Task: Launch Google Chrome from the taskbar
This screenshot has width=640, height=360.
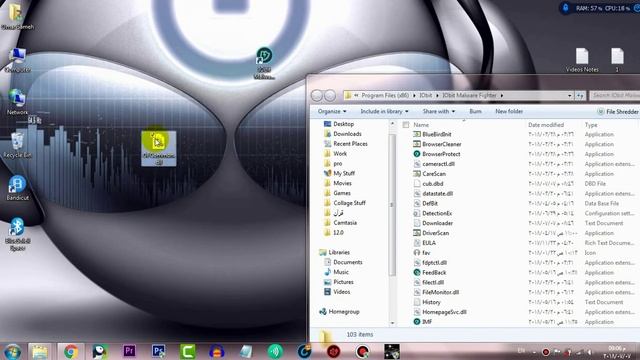Action: click(71, 351)
